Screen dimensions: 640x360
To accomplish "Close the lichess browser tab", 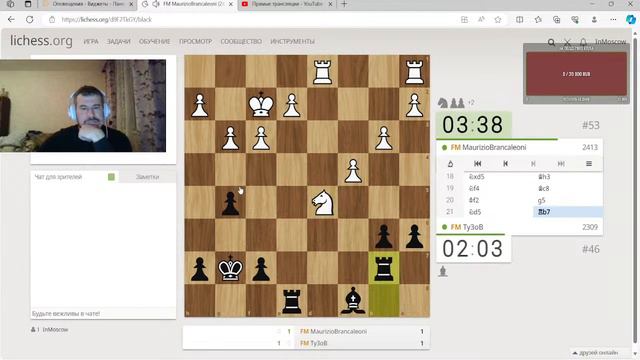I will coord(231,4).
